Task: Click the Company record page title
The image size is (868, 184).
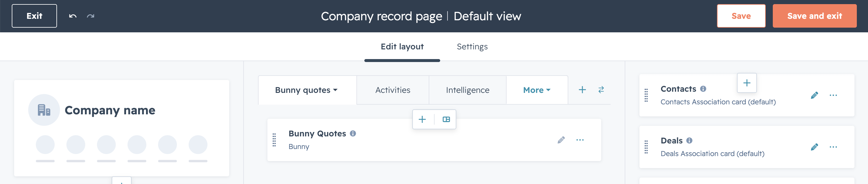Action: pyautogui.click(x=381, y=16)
